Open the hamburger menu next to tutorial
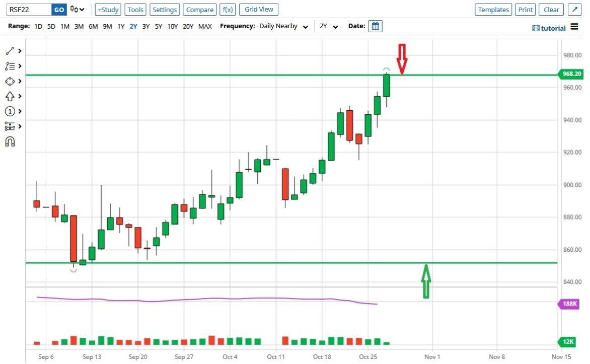This screenshot has width=590, height=364. point(574,27)
